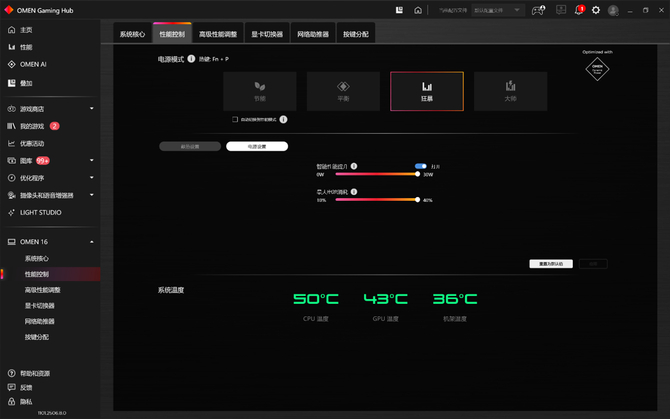This screenshot has height=419, width=670.
Task: Open settings via the gear icon
Action: click(596, 10)
